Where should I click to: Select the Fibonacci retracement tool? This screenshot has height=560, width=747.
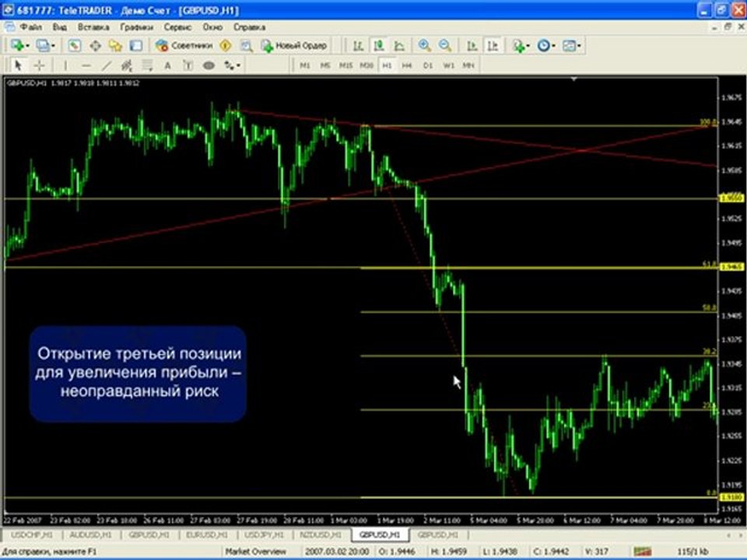coord(147,65)
